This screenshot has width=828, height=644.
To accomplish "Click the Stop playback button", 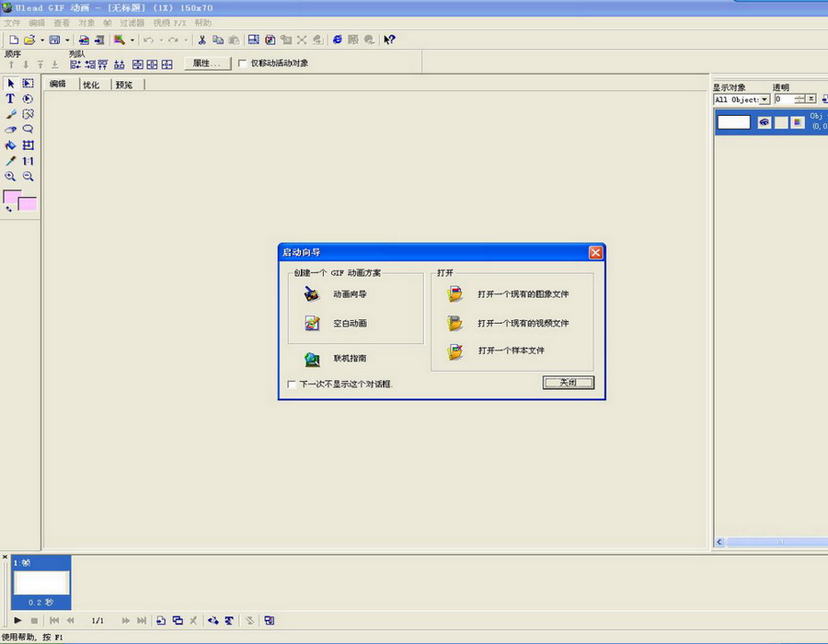I will point(34,620).
